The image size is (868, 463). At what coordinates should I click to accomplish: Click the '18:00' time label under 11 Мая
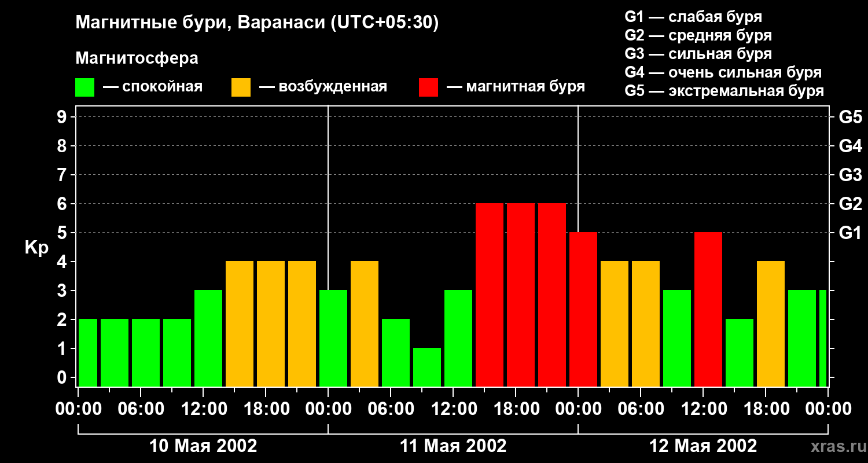click(x=516, y=409)
